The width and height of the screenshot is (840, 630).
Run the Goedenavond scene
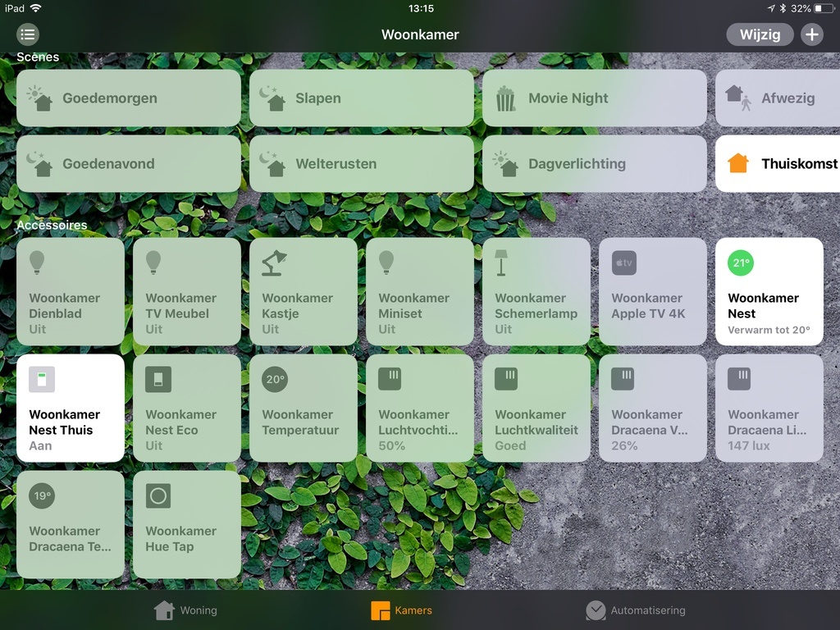[x=129, y=163]
